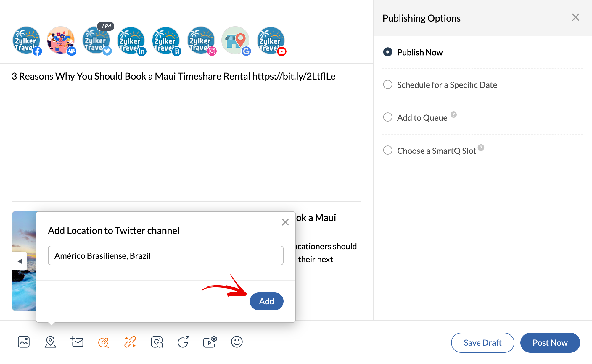Click the Post Now button
This screenshot has width=592, height=364.
tap(550, 342)
